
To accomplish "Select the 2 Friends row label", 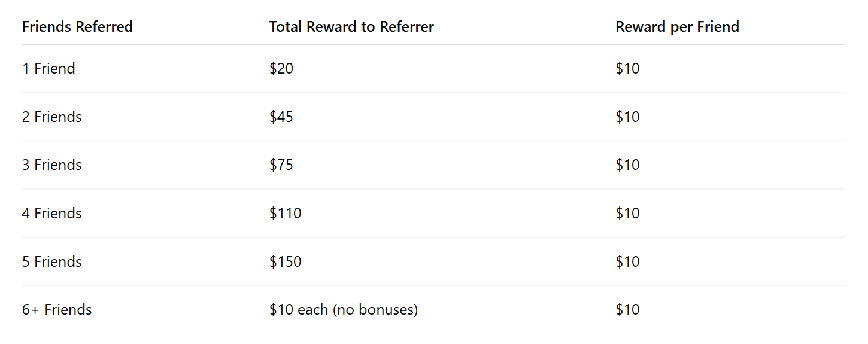I will point(51,117).
